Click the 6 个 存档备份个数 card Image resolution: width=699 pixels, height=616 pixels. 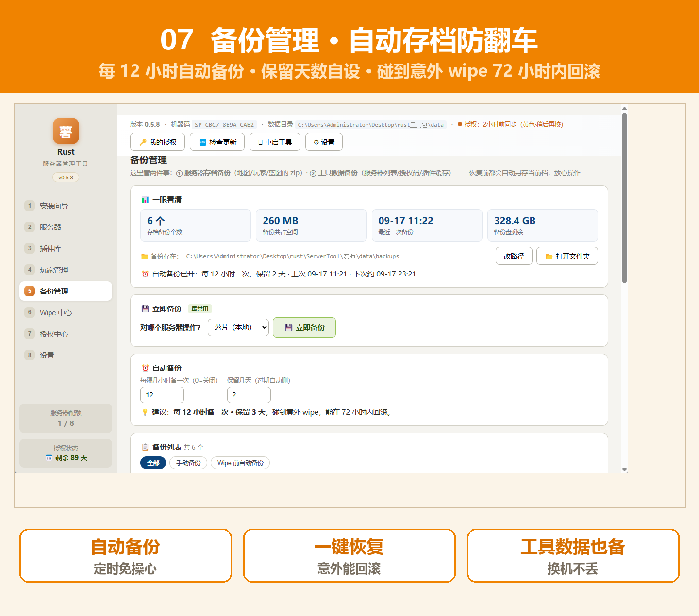coord(196,225)
